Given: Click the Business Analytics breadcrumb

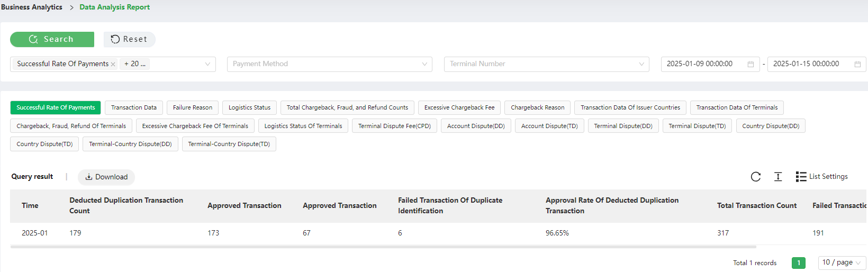Looking at the screenshot, I should 32,7.
